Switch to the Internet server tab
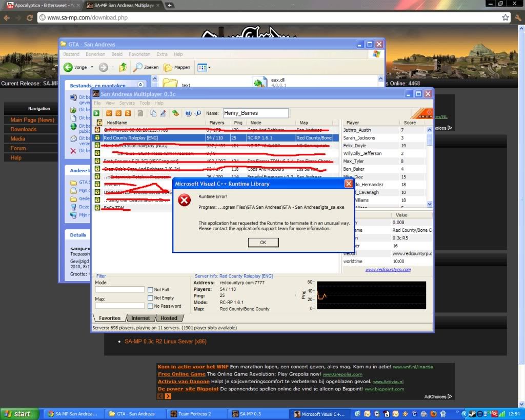Image resolution: width=525 pixels, height=420 pixels. tap(140, 318)
